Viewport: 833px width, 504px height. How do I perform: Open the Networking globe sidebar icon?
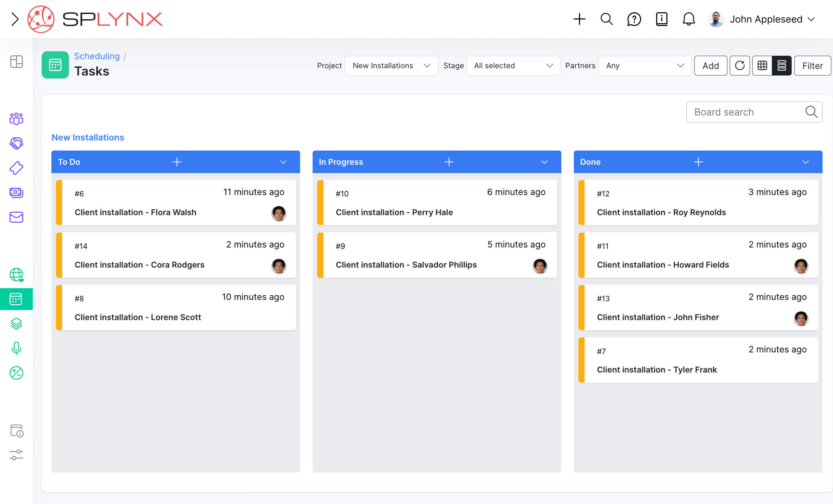click(x=16, y=275)
